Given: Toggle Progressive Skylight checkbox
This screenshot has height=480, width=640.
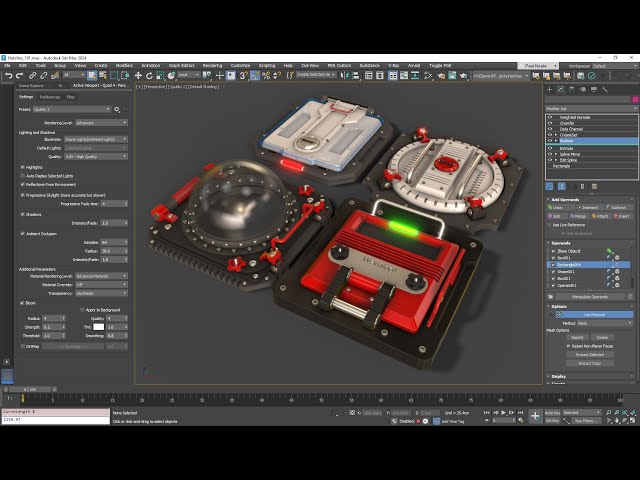Looking at the screenshot, I should point(22,195).
